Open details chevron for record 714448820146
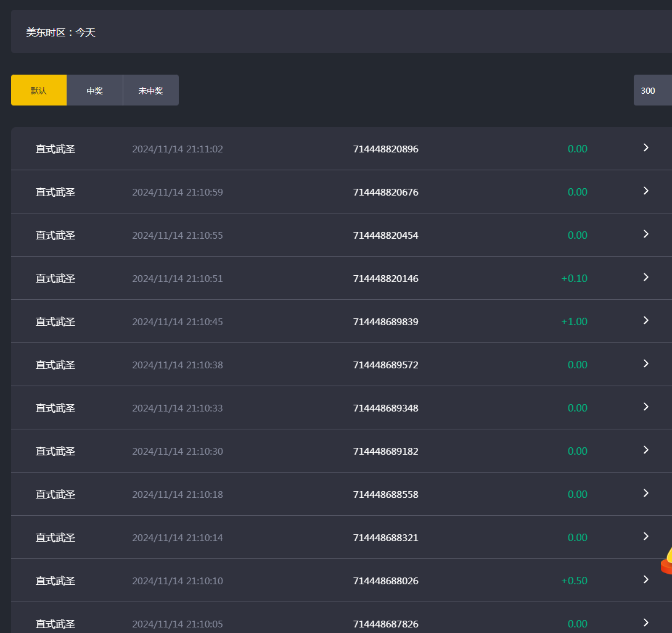 click(x=645, y=277)
